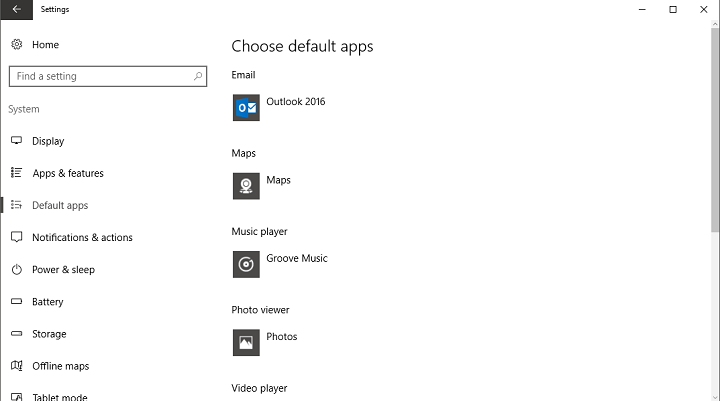Click the Maps app icon tile

246,186
